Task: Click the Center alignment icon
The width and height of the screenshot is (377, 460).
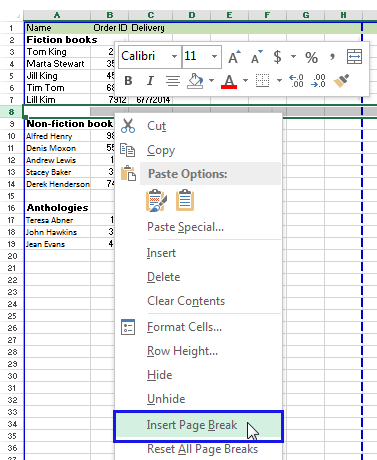Action: pos(173,81)
